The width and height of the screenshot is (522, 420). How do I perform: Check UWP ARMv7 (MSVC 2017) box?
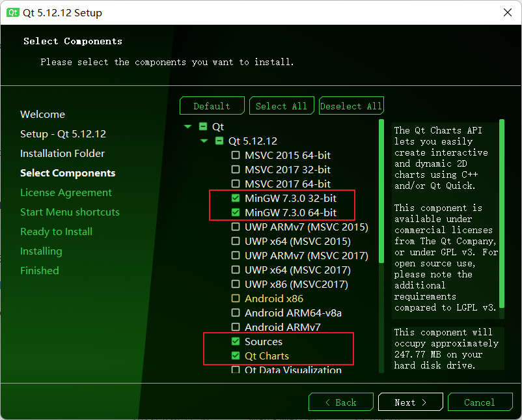point(236,255)
